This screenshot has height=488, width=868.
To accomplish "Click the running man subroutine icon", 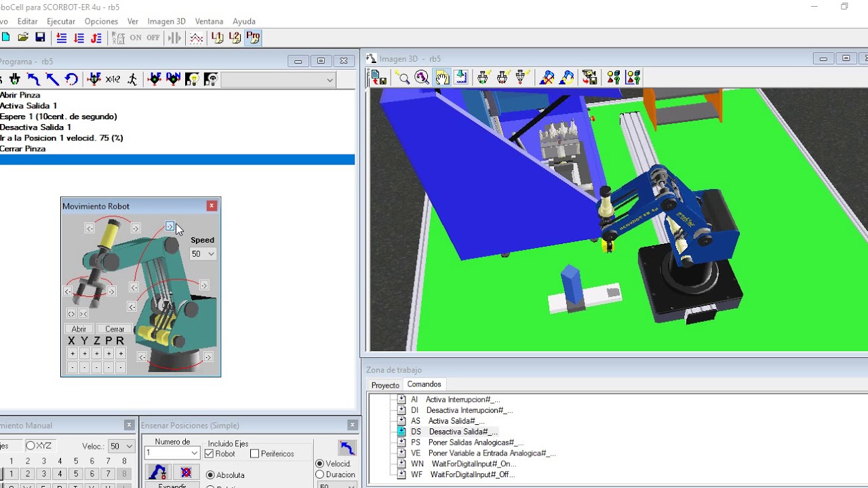I will [132, 79].
